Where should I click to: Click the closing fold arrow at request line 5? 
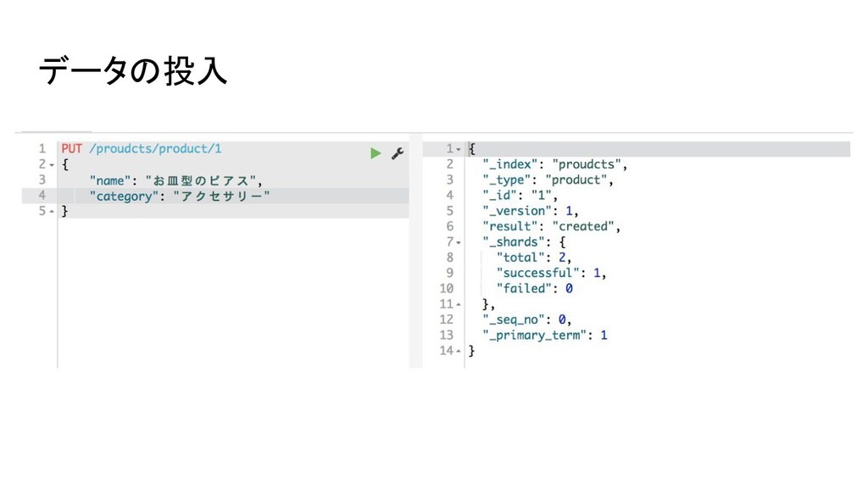(x=52, y=211)
